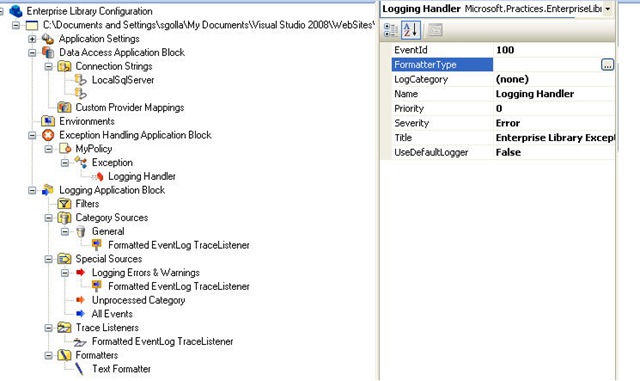Screen dimensions: 640x381
Task: Click the Property Pages toolbar button
Action: pos(435,30)
